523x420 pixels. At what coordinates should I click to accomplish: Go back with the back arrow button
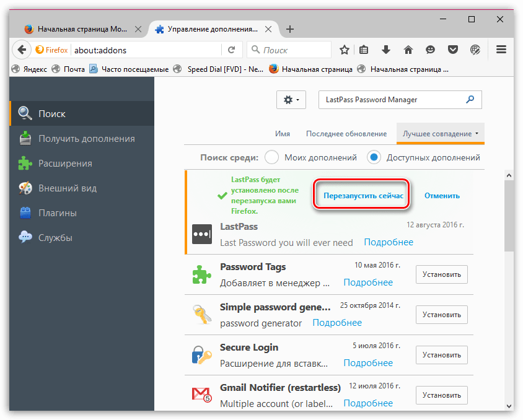tap(22, 50)
